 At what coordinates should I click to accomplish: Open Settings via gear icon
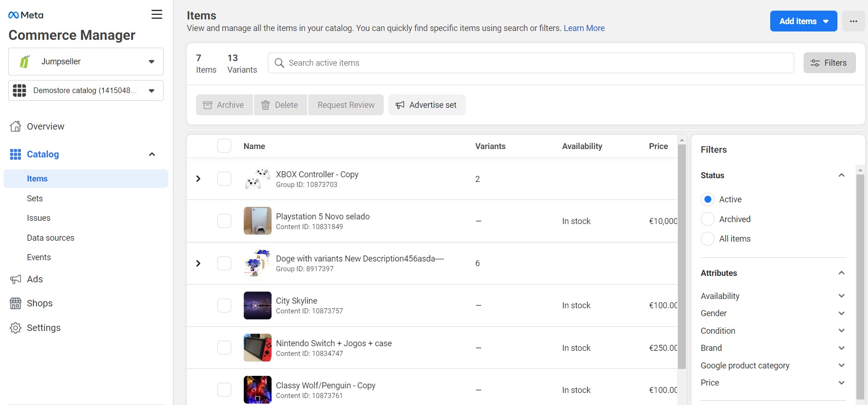[x=15, y=328]
